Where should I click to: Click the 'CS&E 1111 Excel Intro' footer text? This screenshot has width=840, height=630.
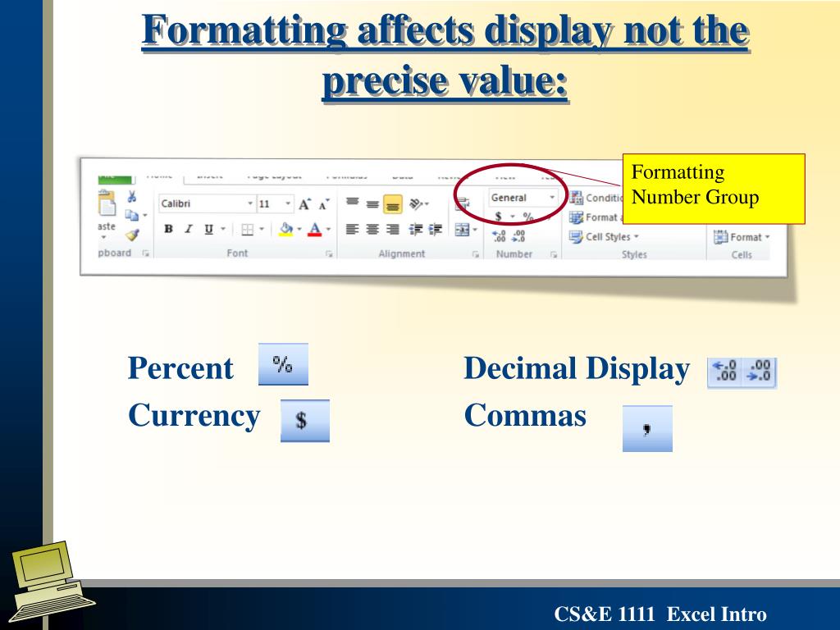tap(660, 614)
